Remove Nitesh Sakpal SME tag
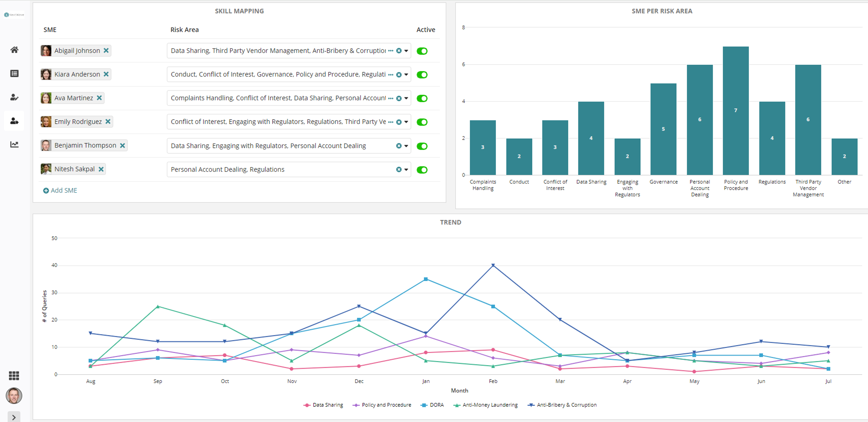This screenshot has width=868, height=422. (101, 169)
